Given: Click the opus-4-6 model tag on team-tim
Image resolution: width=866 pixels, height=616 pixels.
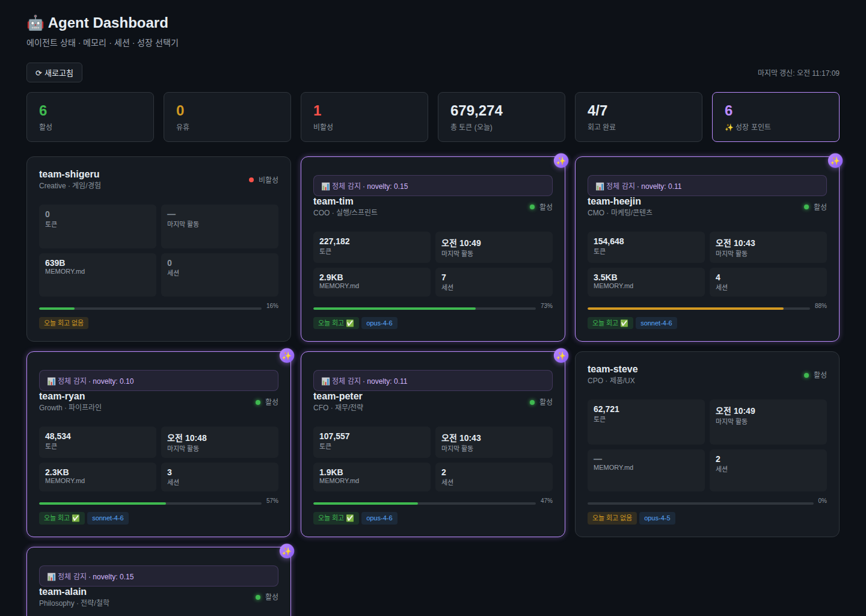Looking at the screenshot, I should (379, 323).
